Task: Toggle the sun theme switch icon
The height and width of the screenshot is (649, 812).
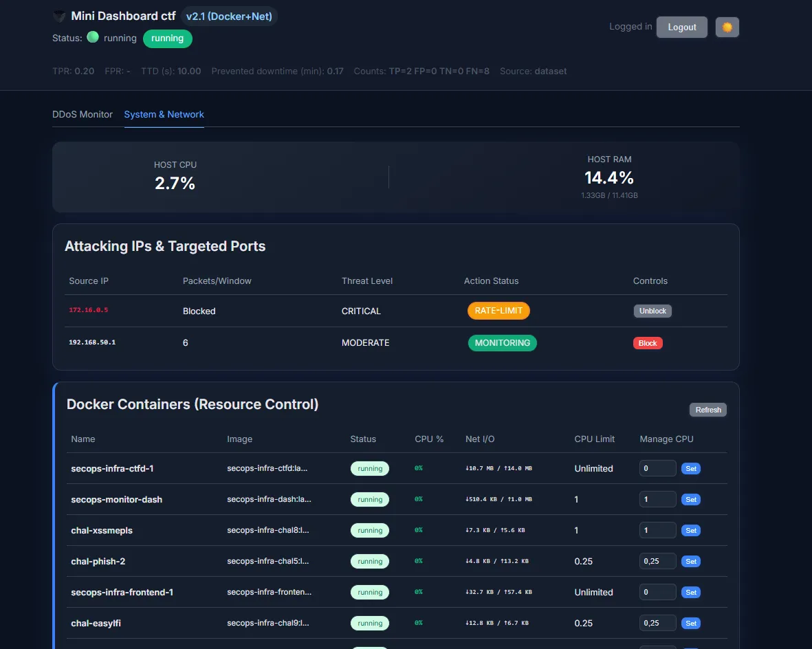Action: pyautogui.click(x=727, y=27)
